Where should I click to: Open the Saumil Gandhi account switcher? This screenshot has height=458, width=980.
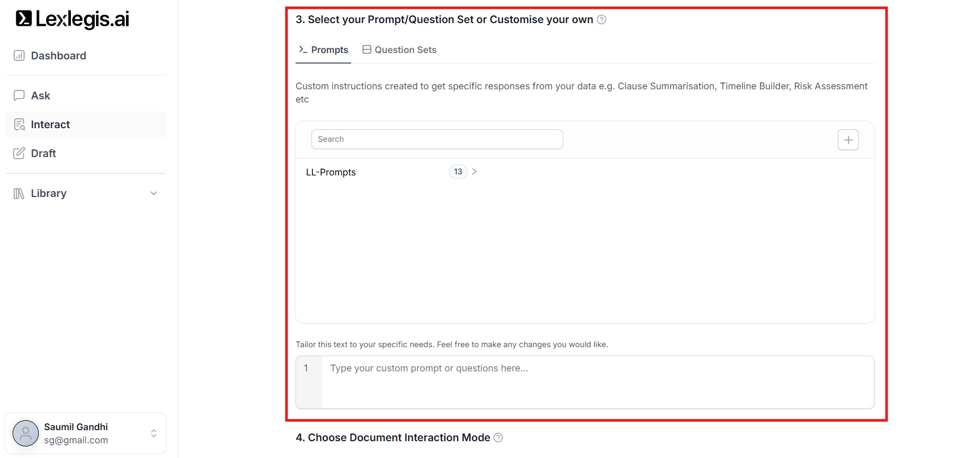coord(154,433)
